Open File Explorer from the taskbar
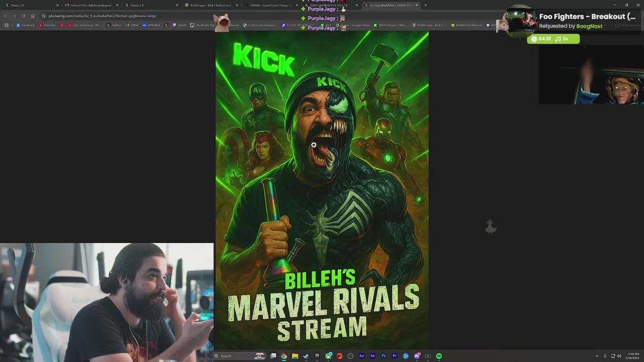This screenshot has width=644, height=362. click(x=295, y=356)
